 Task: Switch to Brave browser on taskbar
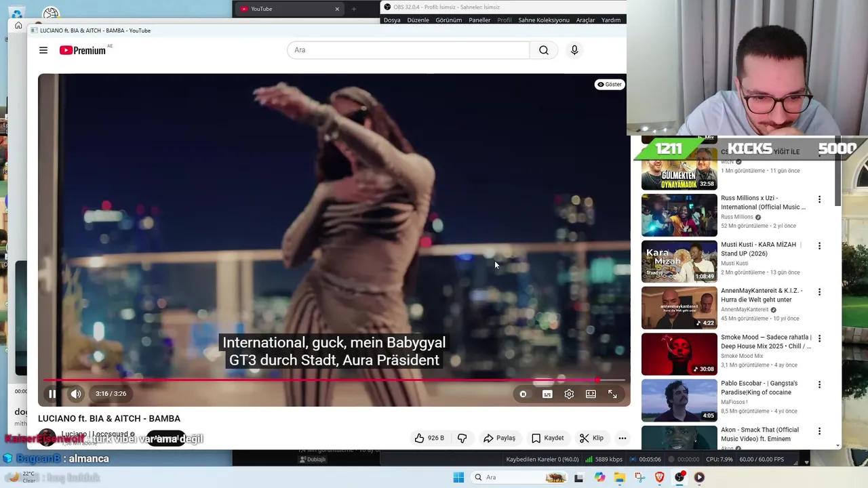pos(660,477)
